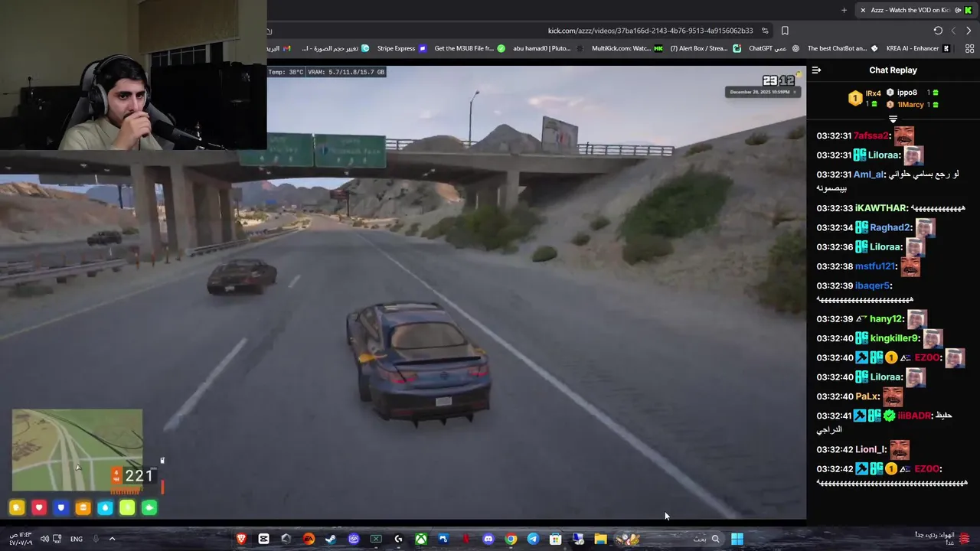980x551 pixels.
Task: Open Logitech G HUB from the taskbar
Action: (x=398, y=539)
